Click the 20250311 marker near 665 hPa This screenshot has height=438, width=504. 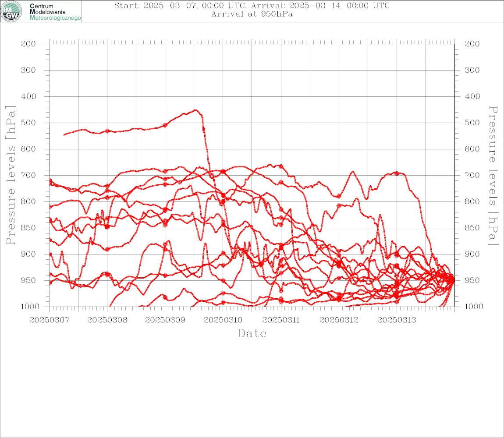point(281,166)
